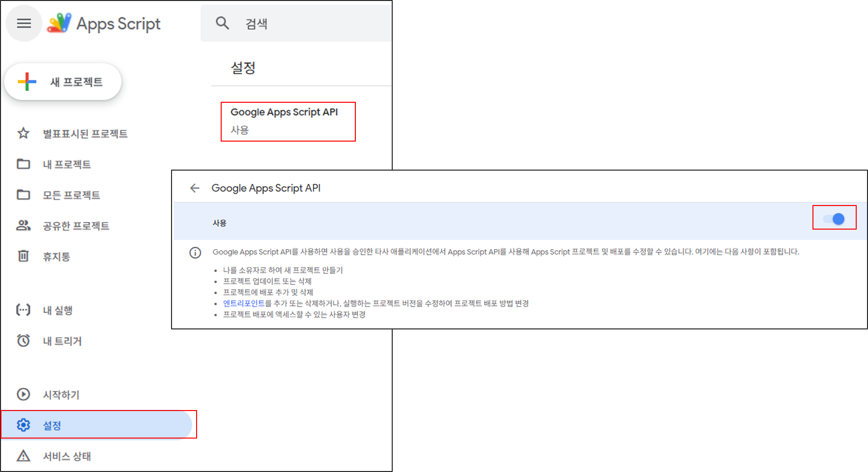Click 프로젝트에 배포 추가 및 삭제 text
The height and width of the screenshot is (472, 868).
268,292
